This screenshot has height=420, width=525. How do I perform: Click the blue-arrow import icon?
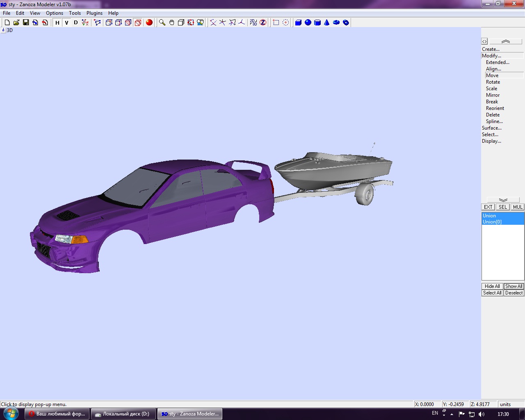coord(35,23)
